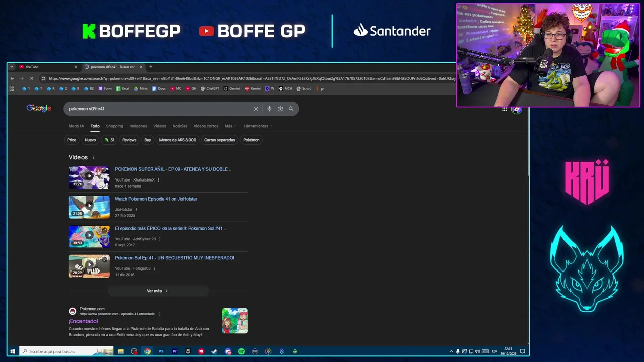Open more options for Folagor03 video result
Image resolution: width=644 pixels, height=362 pixels.
154,268
